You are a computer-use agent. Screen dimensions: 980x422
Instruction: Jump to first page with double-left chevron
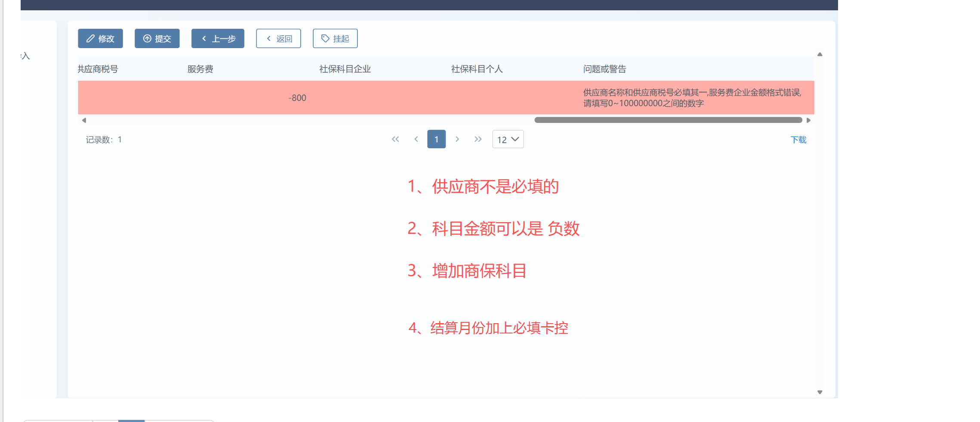pos(395,139)
